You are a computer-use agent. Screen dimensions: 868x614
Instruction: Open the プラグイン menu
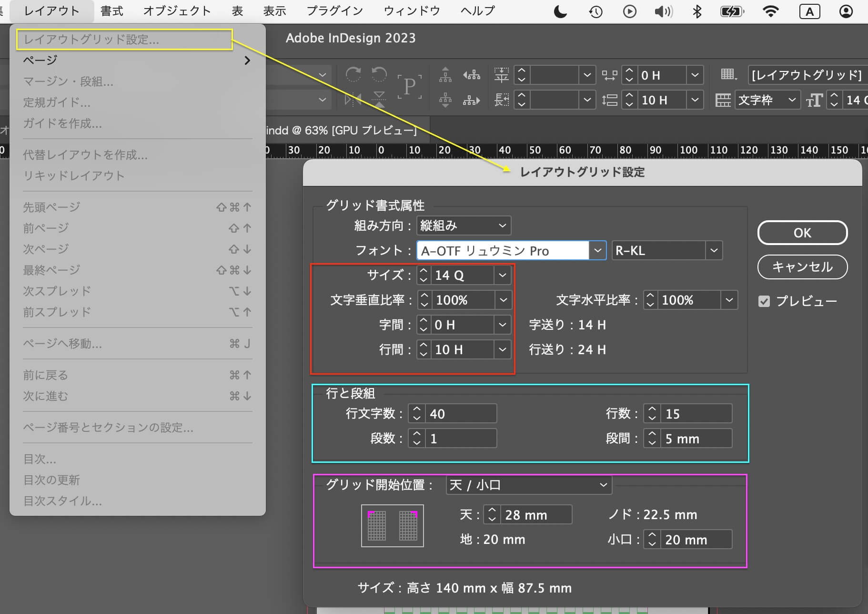[335, 11]
